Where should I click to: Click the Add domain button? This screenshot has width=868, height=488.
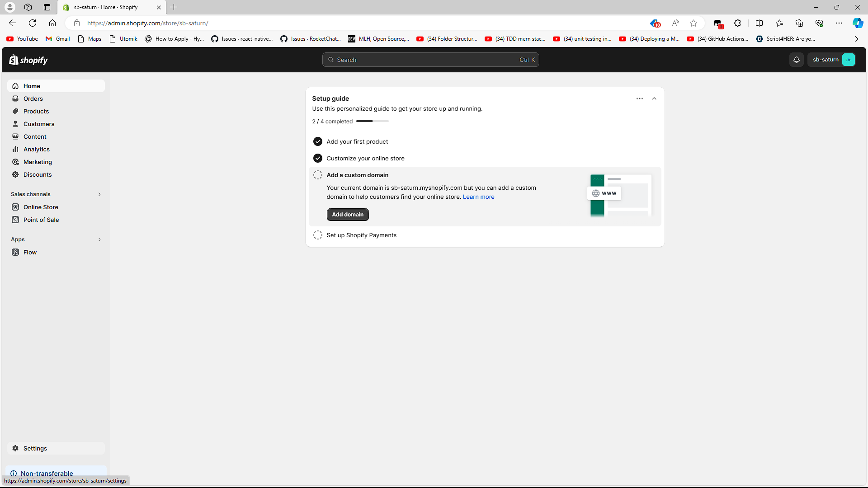[x=348, y=215]
